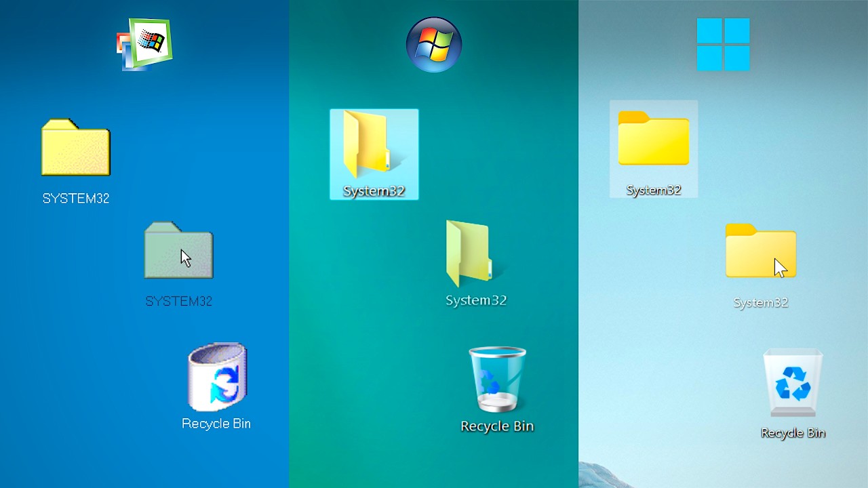Select the upper SYSTEM32 folder in Windows 98 panel

click(76, 147)
